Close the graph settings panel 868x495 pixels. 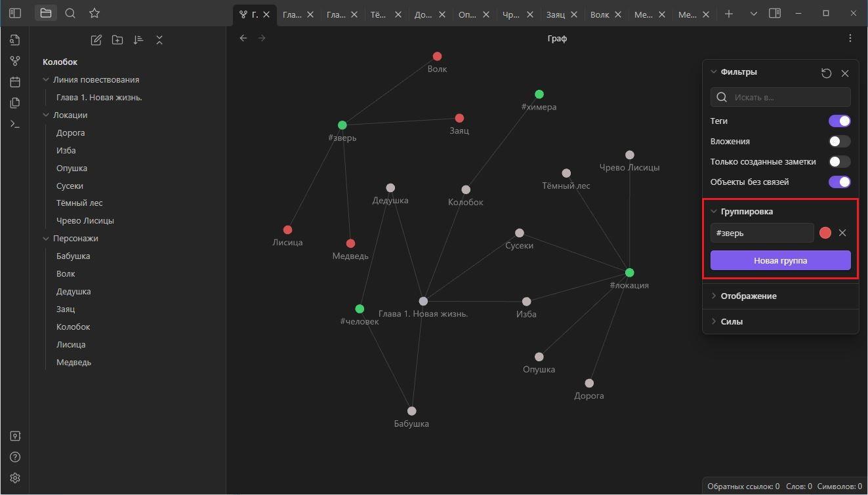click(845, 73)
